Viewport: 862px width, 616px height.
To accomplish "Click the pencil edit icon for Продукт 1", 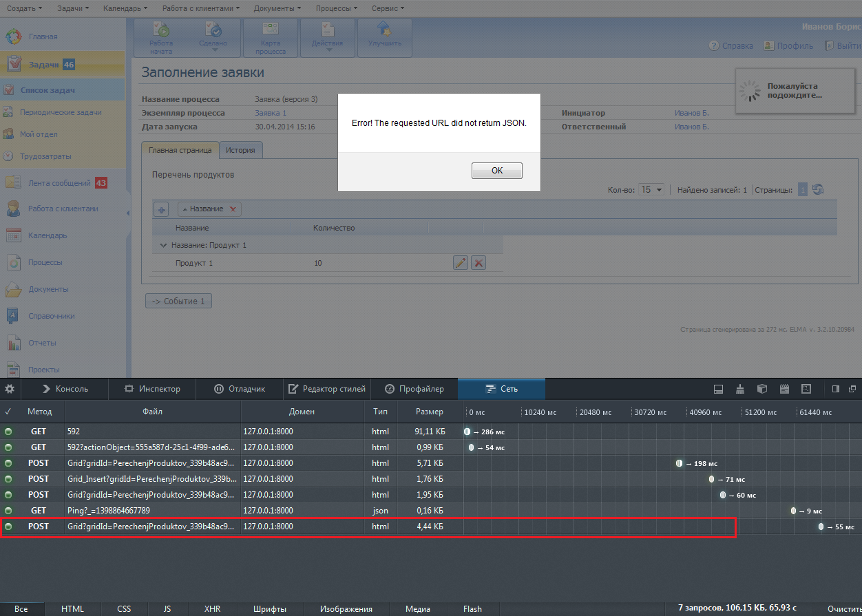I will pyautogui.click(x=461, y=263).
